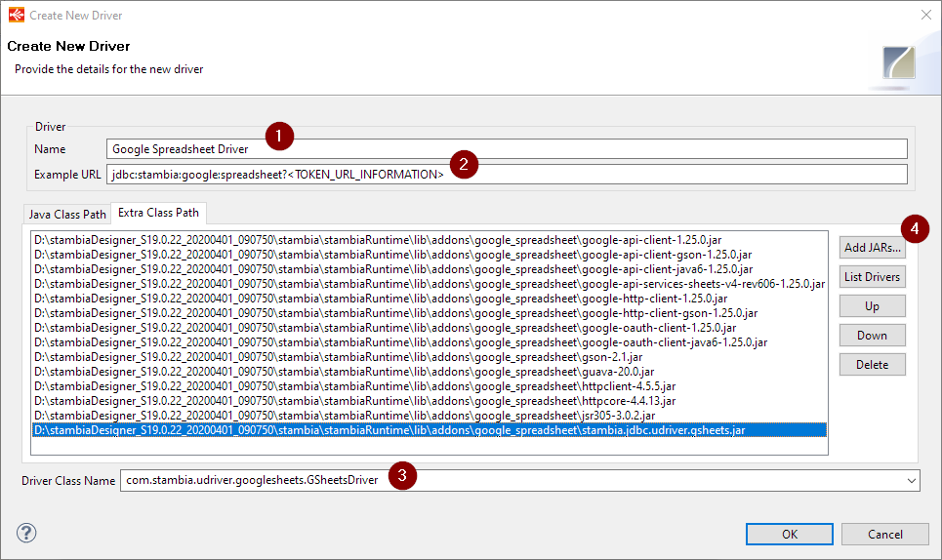
Task: Select httpclient-4.5.5.jar entry
Action: coord(429,386)
